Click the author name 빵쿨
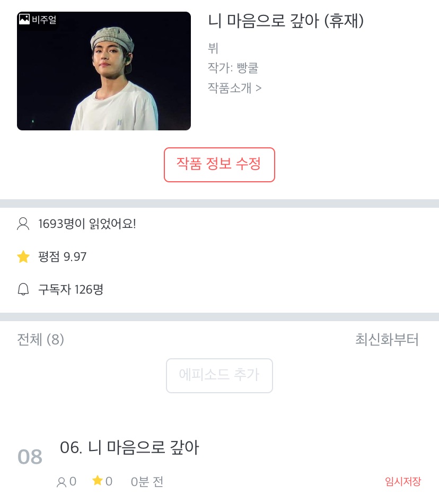 pos(248,68)
